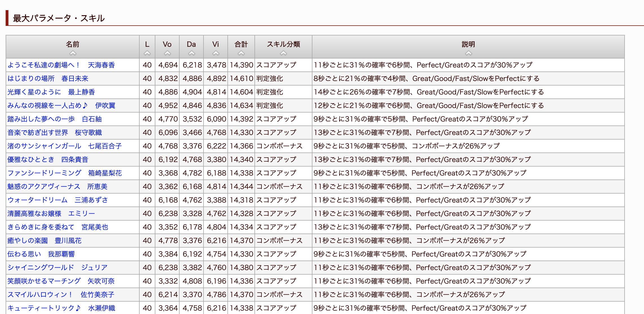Click the 説明 column header text
This screenshot has width=644, height=314.
[468, 44]
